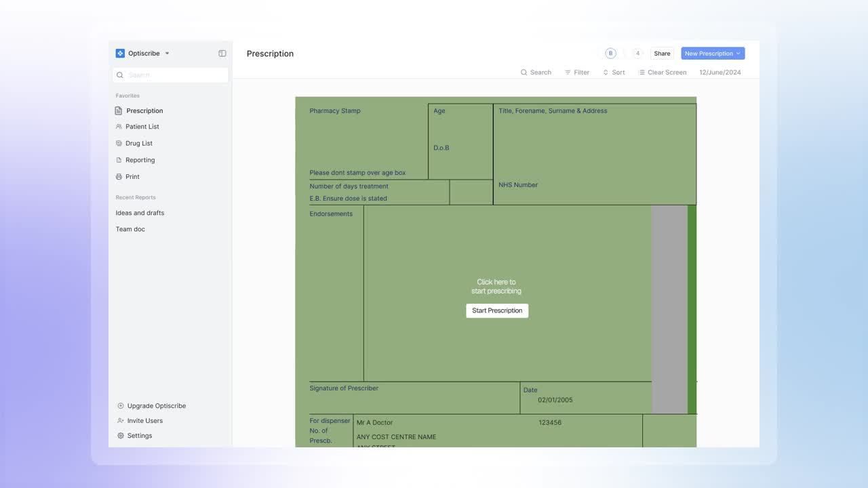Click the Endorsements column
Image resolution: width=868 pixels, height=488 pixels.
click(x=336, y=293)
